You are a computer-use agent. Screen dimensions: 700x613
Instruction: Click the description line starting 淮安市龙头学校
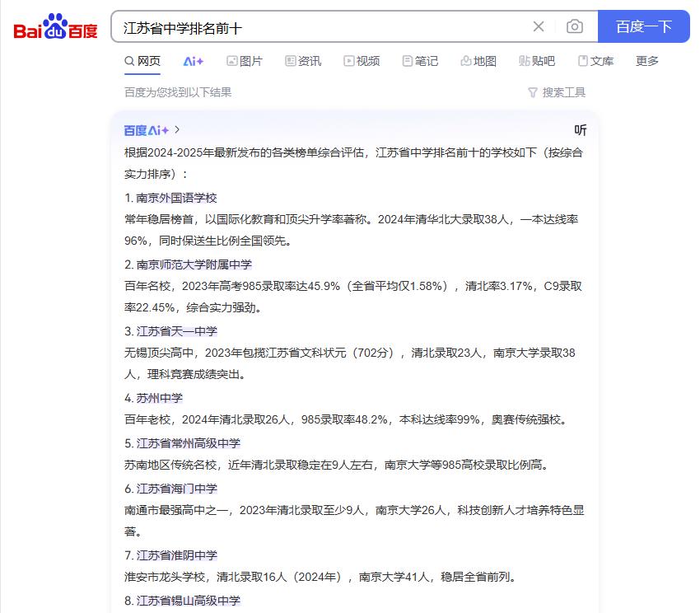[322, 577]
